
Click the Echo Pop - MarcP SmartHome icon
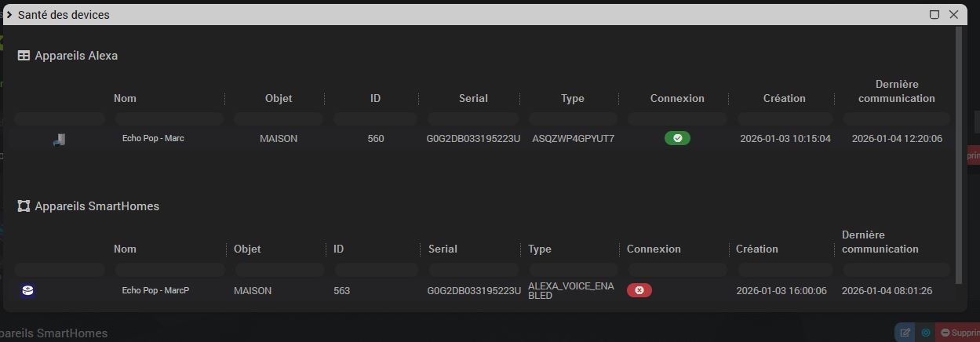click(x=27, y=290)
